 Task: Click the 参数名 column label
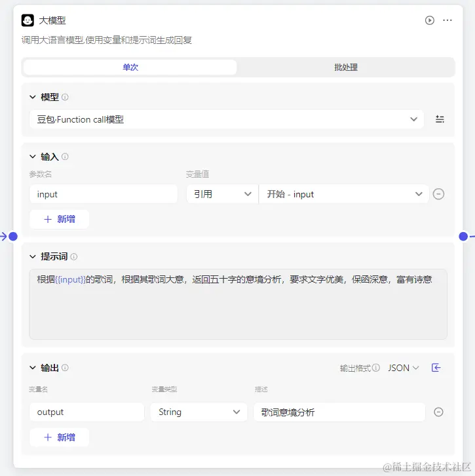(41, 174)
